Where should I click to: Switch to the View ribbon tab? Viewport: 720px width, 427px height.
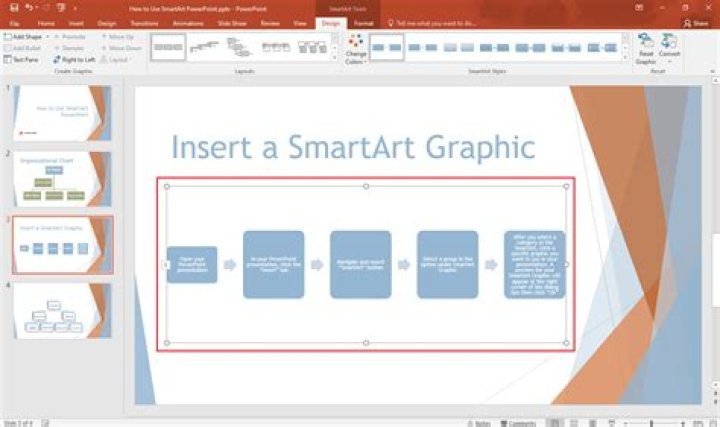point(300,23)
